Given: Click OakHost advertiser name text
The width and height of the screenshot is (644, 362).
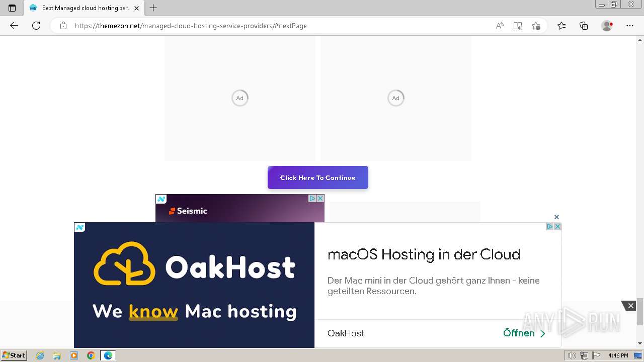Looking at the screenshot, I should pyautogui.click(x=346, y=333).
